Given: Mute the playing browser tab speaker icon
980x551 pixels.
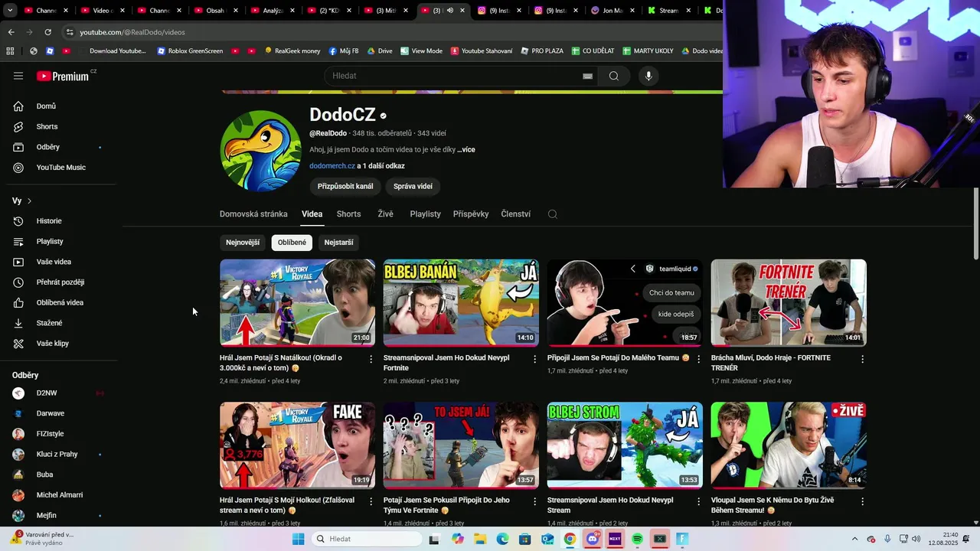Looking at the screenshot, I should point(449,11).
